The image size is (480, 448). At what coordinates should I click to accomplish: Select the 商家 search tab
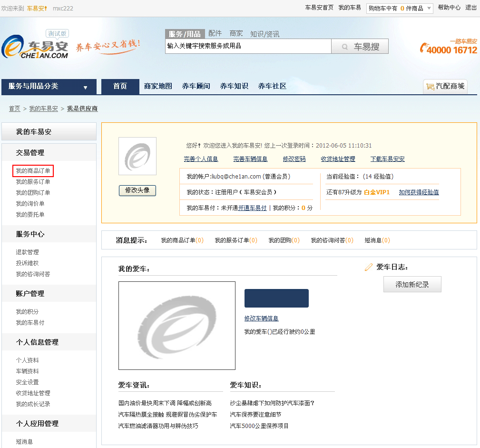236,33
